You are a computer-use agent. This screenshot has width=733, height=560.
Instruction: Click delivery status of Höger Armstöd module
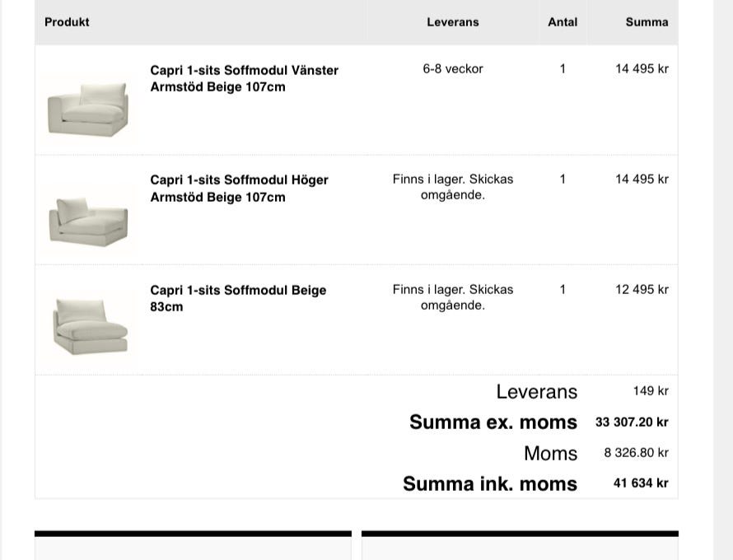coord(452,187)
